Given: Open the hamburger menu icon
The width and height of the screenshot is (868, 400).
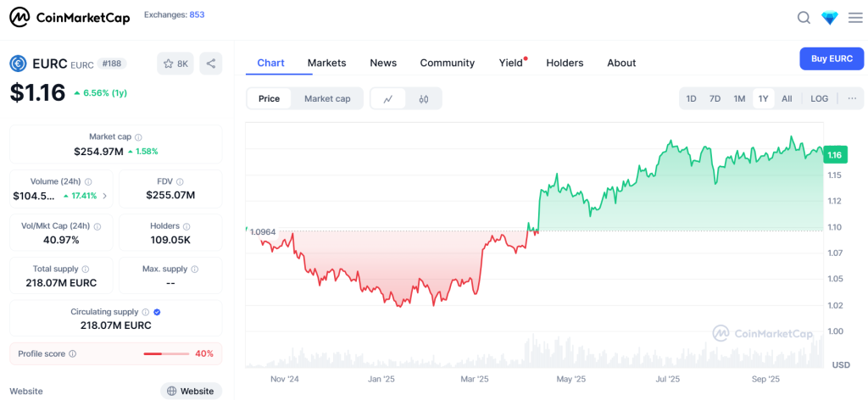Looking at the screenshot, I should (x=854, y=18).
